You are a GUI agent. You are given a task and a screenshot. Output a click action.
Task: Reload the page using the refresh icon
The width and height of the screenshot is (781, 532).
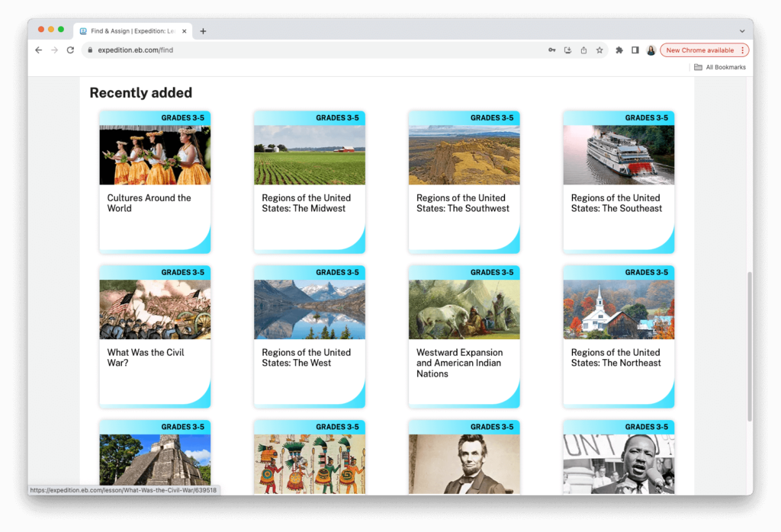coord(69,50)
